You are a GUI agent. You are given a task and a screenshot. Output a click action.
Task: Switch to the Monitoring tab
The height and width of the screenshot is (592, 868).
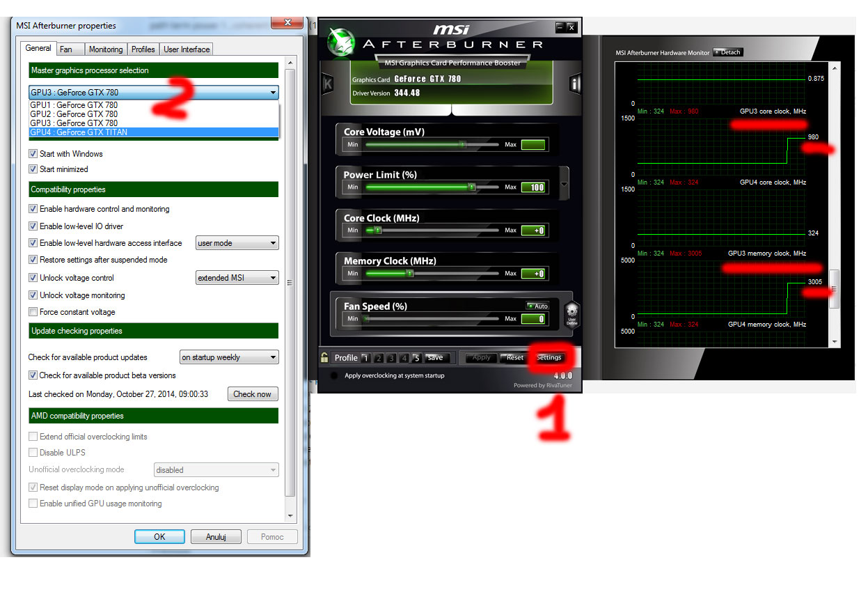106,49
